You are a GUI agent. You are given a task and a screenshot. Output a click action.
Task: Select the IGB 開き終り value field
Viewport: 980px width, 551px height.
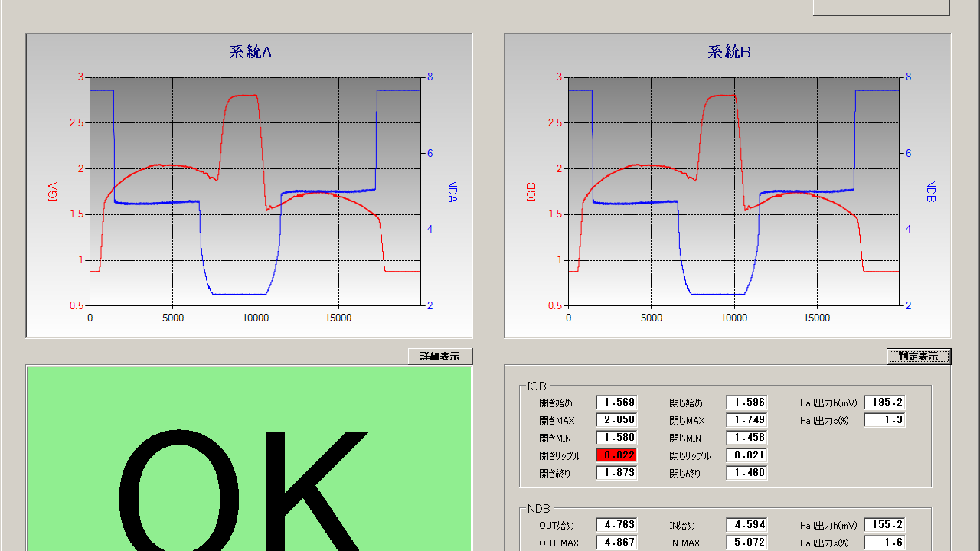click(x=616, y=473)
